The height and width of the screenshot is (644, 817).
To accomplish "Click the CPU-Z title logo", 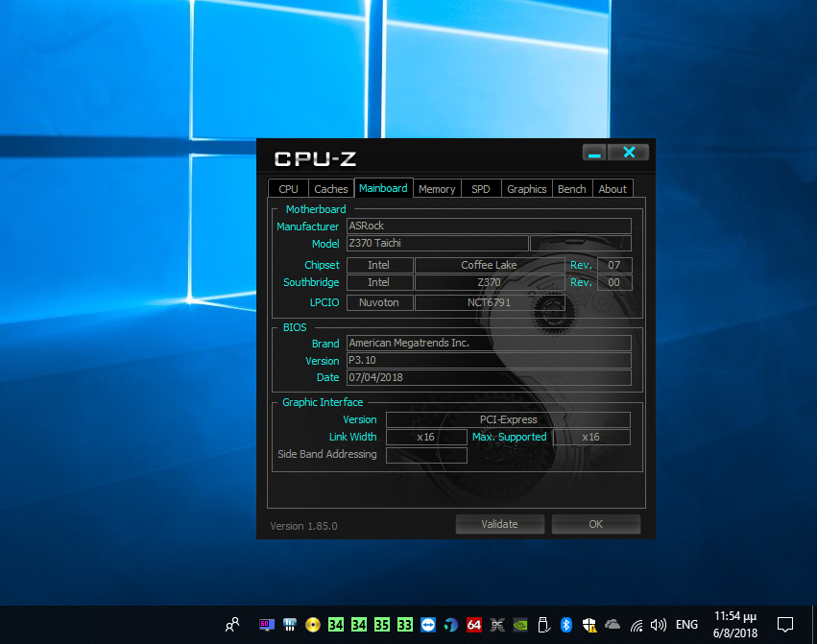I will pos(315,159).
